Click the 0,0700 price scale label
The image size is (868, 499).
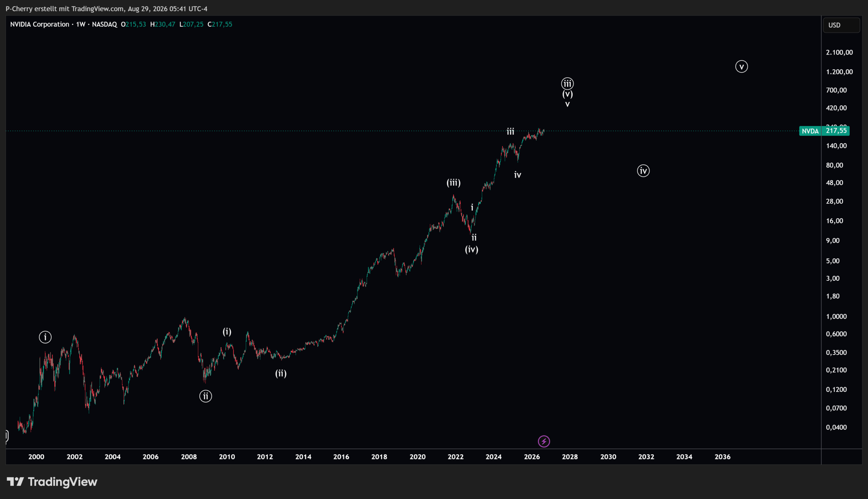(x=836, y=408)
